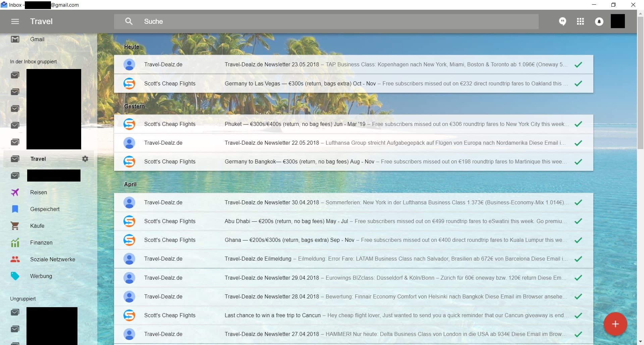
Task: Click the Travel title in header
Action: pyautogui.click(x=41, y=21)
